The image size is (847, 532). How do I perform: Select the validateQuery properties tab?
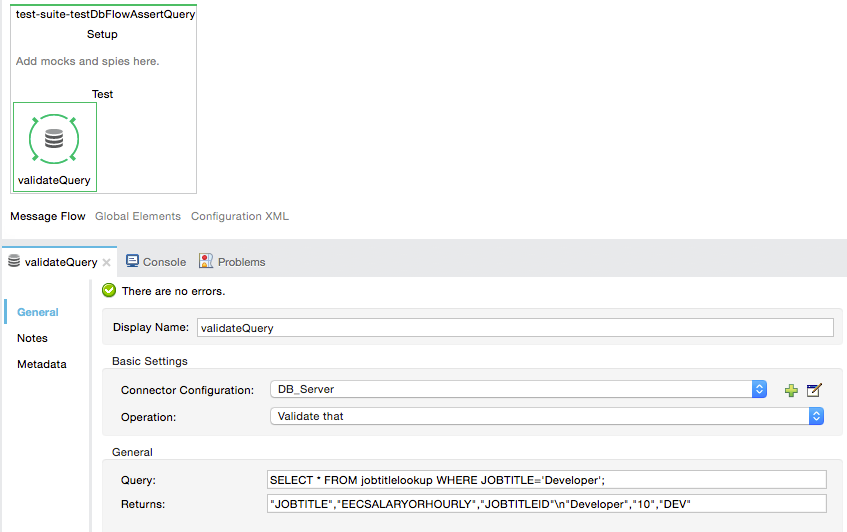(x=60, y=262)
